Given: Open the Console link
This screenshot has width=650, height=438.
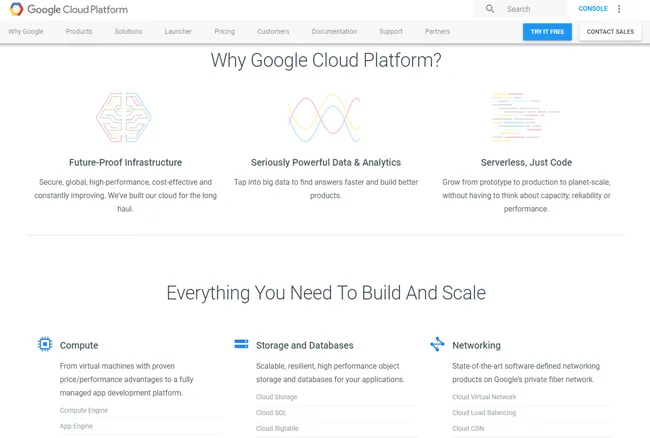Looking at the screenshot, I should [593, 9].
